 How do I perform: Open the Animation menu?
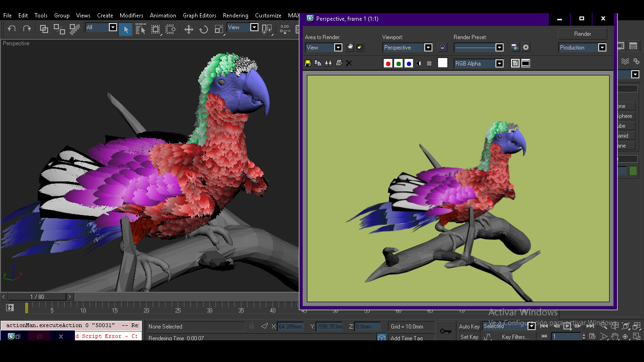pos(163,16)
